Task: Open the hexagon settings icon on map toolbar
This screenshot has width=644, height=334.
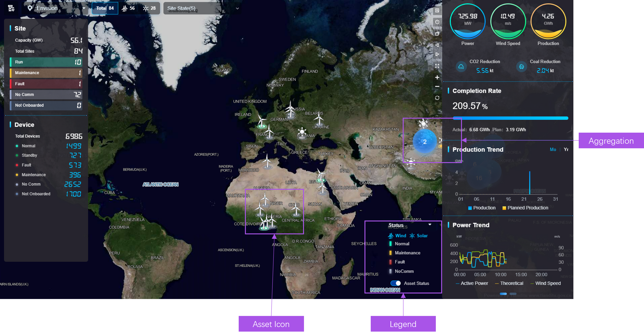Action: tap(437, 22)
